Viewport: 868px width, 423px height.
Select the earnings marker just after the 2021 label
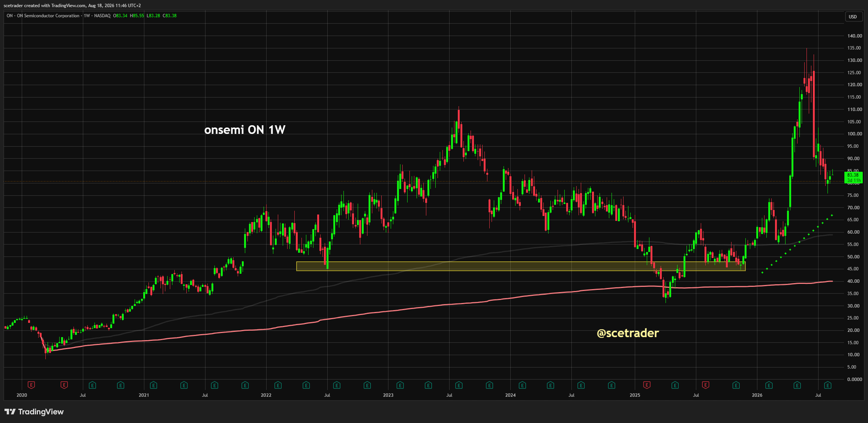[153, 385]
